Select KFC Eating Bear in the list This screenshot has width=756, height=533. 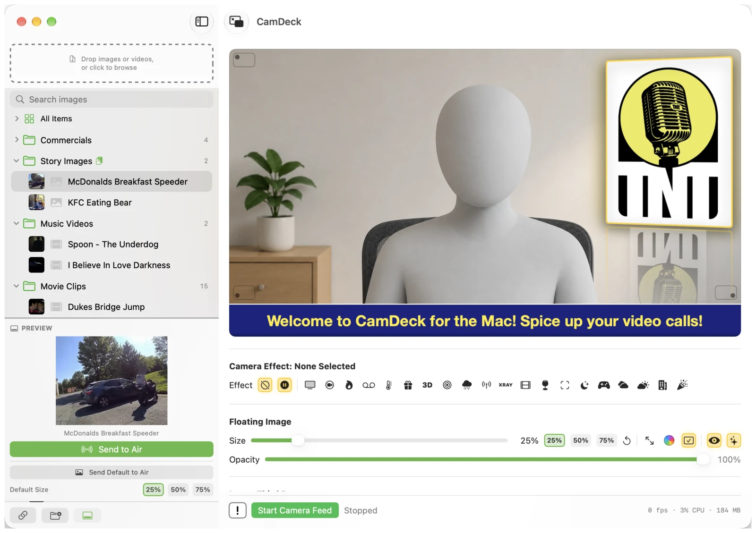point(112,203)
